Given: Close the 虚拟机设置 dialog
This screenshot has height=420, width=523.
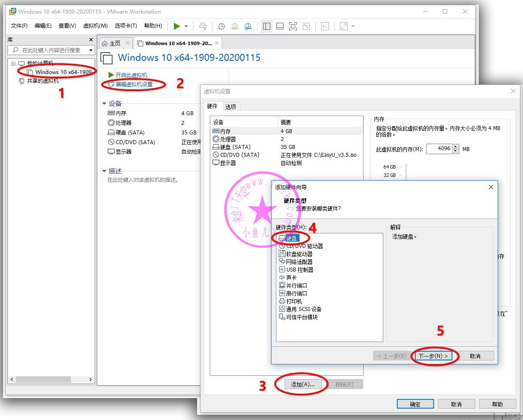Looking at the screenshot, I should [513, 91].
